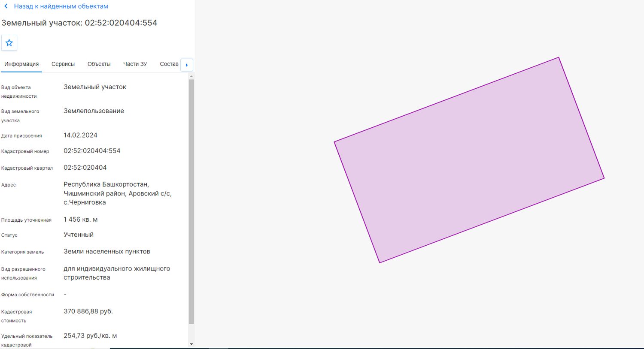Viewport: 644px width, 349px height.
Task: Click the unit value "254,73 руб./кв. м"
Action: (90, 336)
